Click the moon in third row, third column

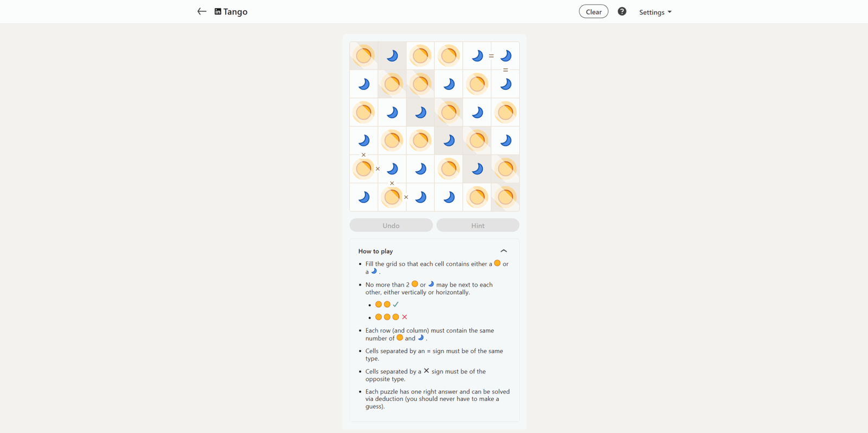(x=420, y=112)
